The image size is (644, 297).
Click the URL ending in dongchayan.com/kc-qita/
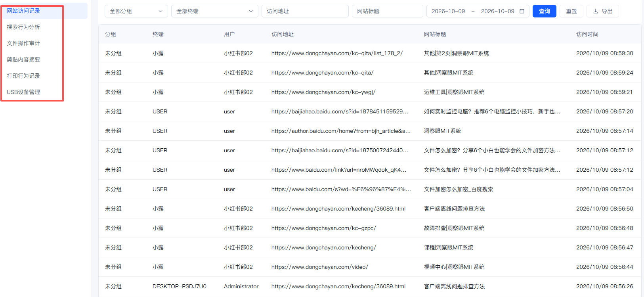[323, 73]
